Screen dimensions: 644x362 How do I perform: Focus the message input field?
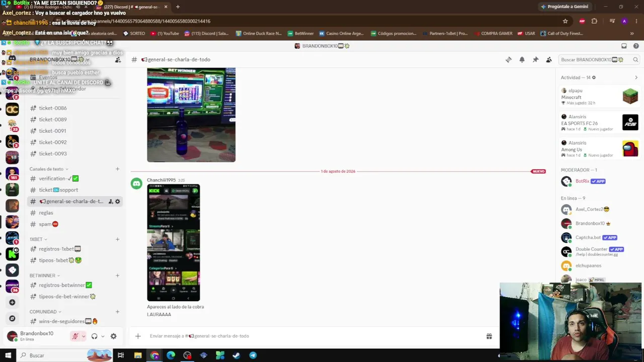[314, 336]
